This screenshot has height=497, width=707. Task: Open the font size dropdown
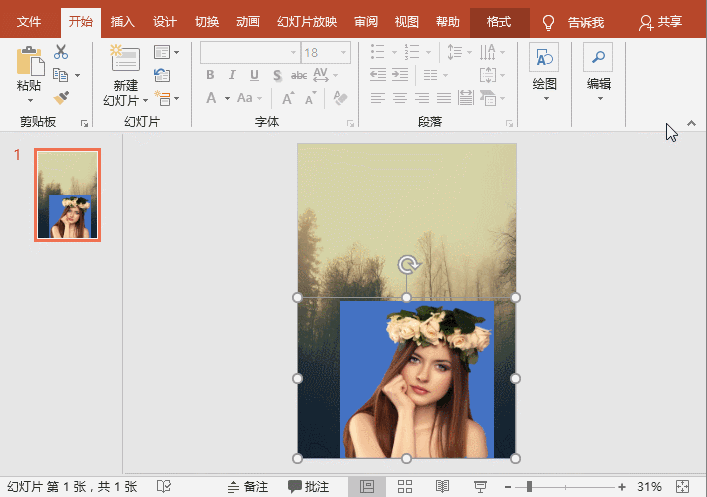point(344,52)
